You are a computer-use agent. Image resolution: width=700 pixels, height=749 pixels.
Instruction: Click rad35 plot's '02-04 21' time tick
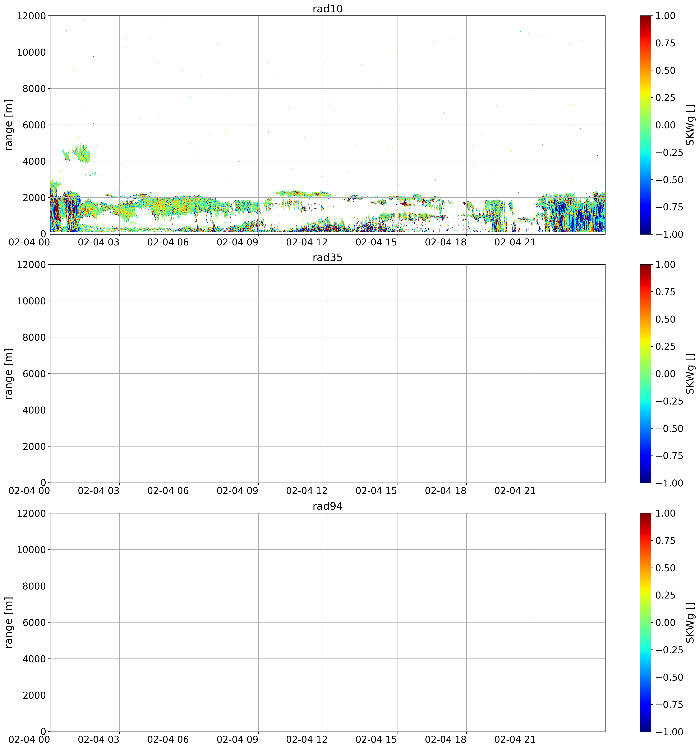pyautogui.click(x=515, y=491)
